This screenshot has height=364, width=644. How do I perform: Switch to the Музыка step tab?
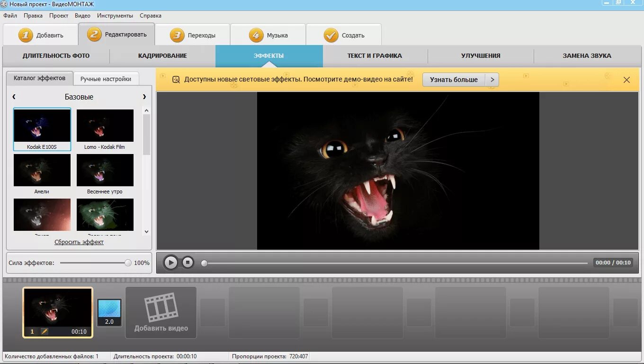click(x=268, y=35)
